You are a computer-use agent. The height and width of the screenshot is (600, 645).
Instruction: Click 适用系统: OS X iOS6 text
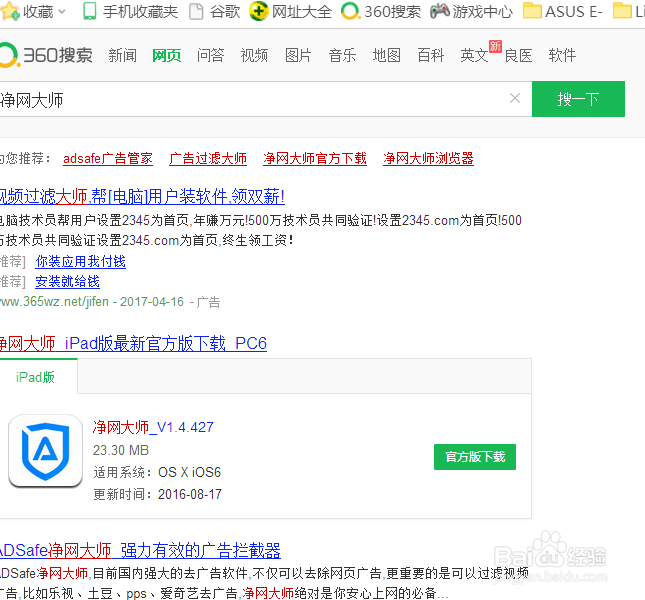point(157,472)
